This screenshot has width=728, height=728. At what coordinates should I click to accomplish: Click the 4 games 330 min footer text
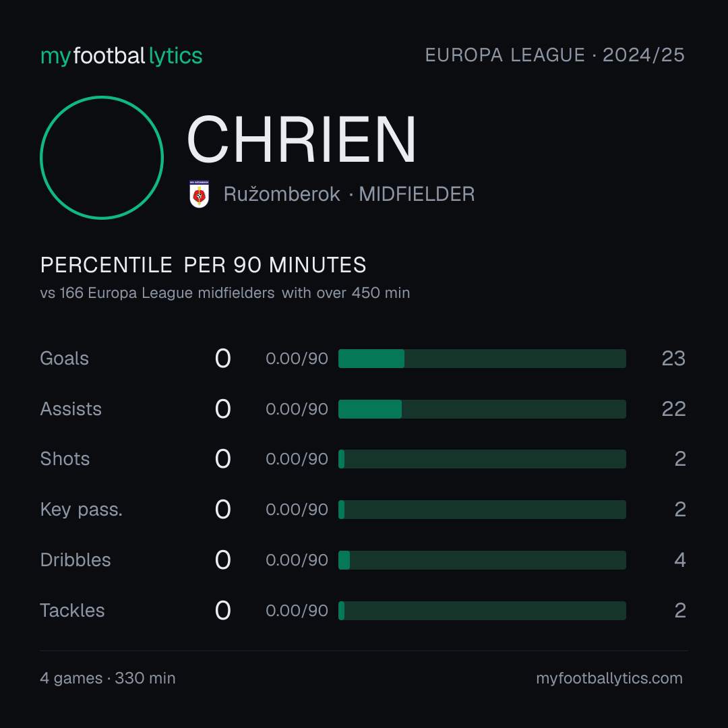click(108, 678)
